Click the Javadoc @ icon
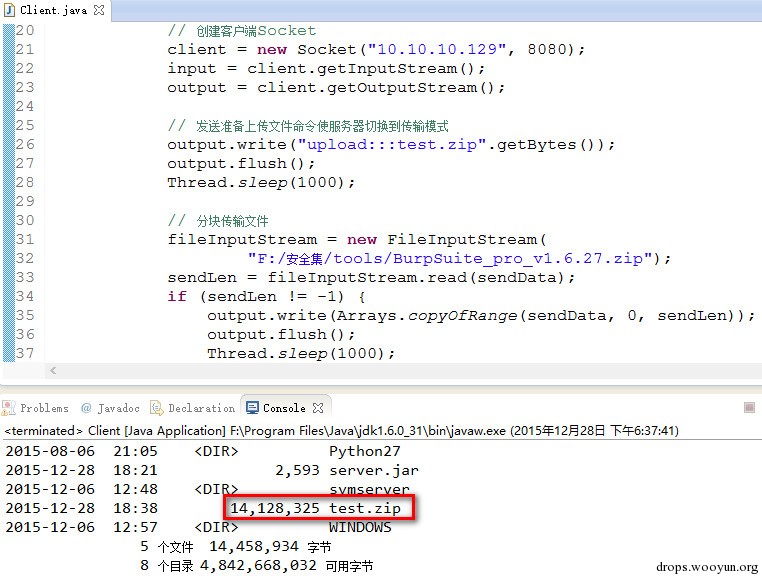 [87, 407]
